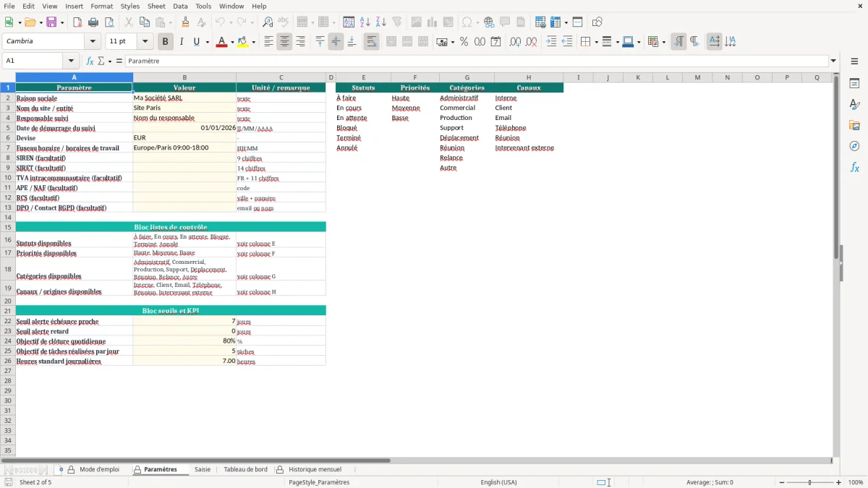Screen dimensions: 868x488
Task: Open the Format menu
Action: (x=101, y=6)
